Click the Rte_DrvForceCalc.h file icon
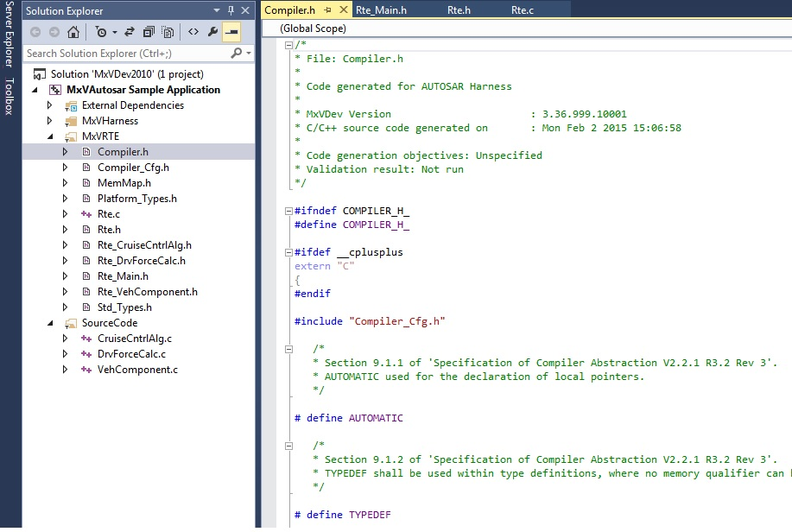Screen dimensions: 792x532 coord(86,261)
